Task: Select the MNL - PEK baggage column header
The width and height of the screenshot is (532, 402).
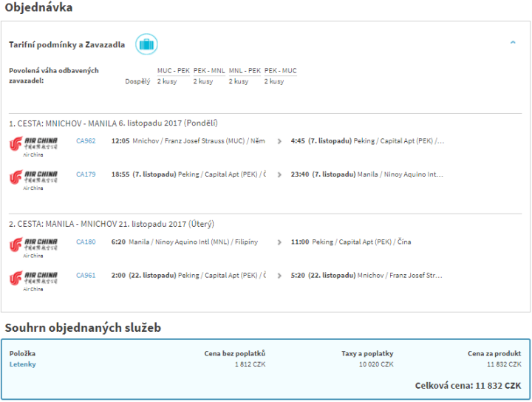Action: click(x=245, y=71)
